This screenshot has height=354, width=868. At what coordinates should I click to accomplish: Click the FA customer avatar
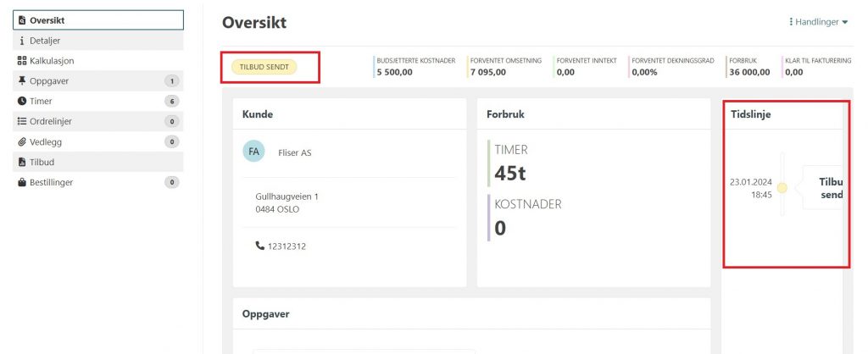point(253,152)
